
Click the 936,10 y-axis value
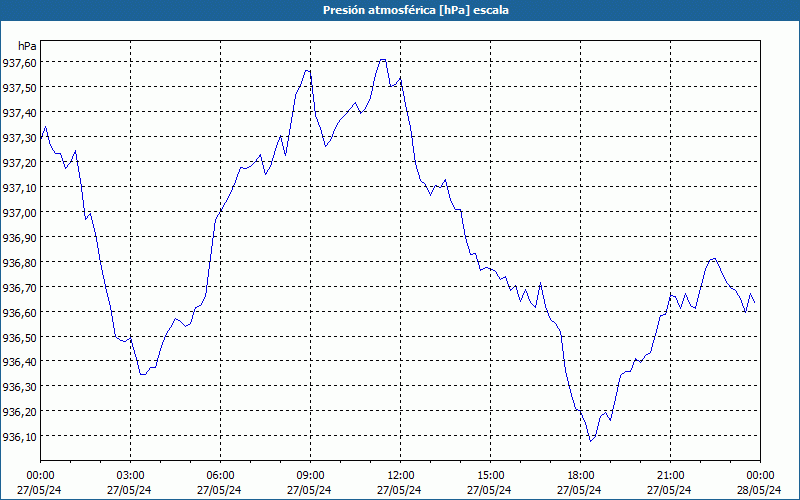click(x=19, y=436)
